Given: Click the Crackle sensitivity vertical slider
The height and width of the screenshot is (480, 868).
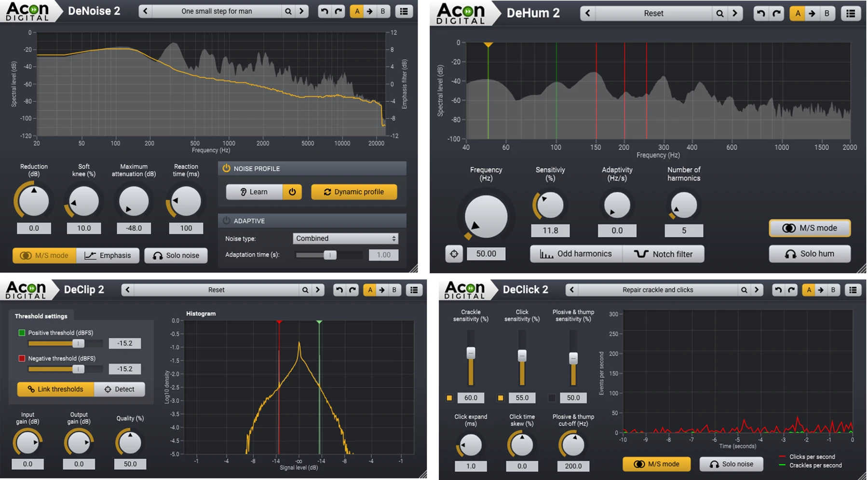Looking at the screenshot, I should click(471, 358).
